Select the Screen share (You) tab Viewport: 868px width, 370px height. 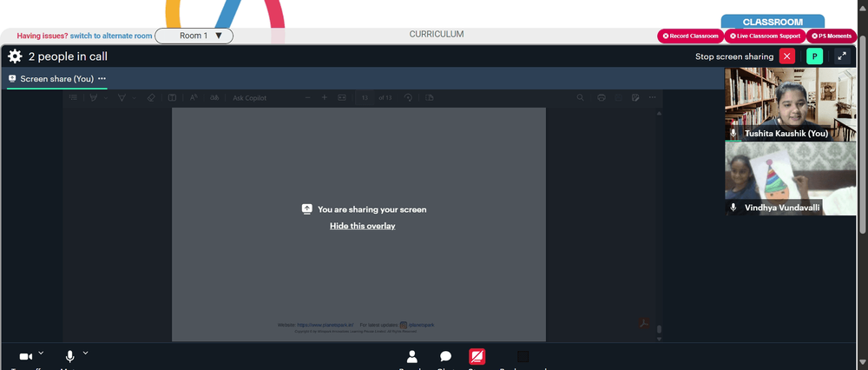(57, 79)
